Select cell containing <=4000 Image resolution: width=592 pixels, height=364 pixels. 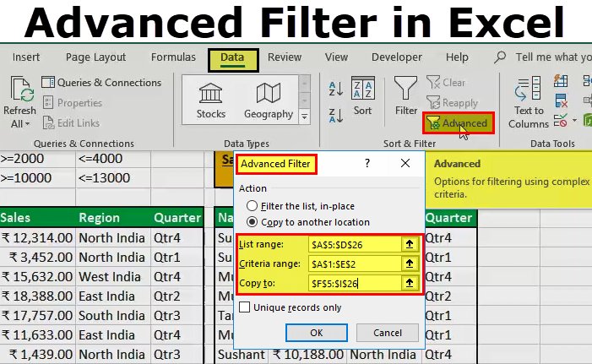pyautogui.click(x=113, y=159)
